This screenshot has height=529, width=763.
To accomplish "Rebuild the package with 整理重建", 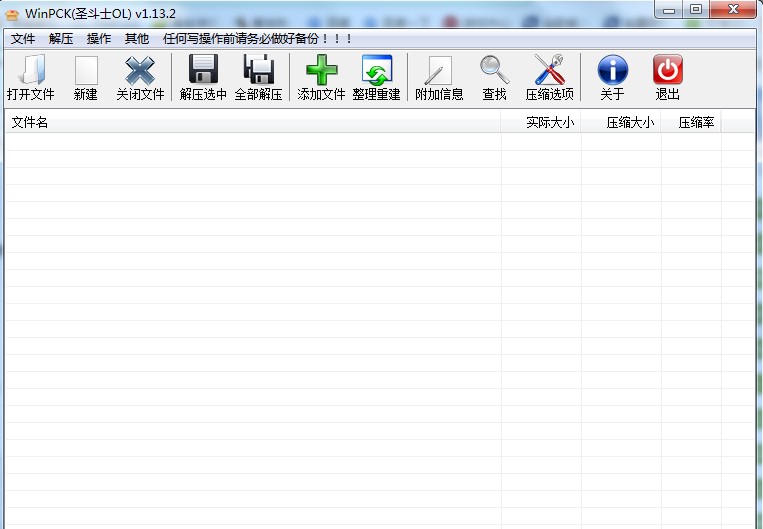I will tap(376, 78).
